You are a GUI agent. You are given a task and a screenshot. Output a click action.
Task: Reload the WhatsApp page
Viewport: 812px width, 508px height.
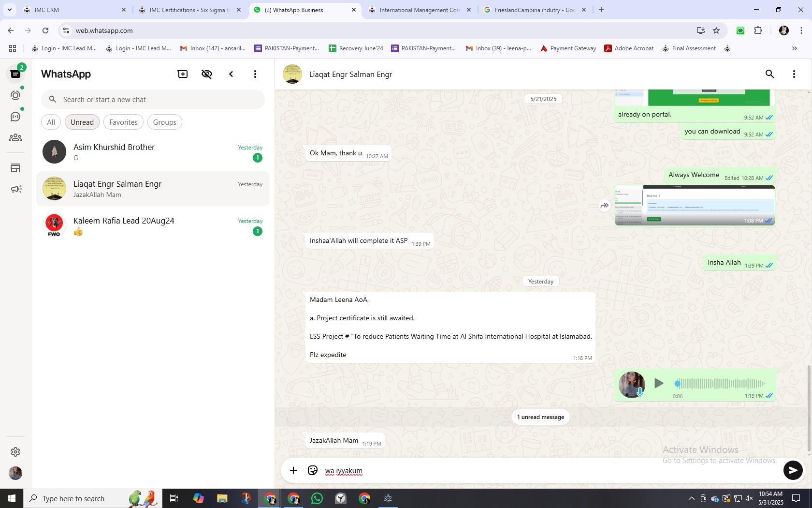[x=45, y=30]
